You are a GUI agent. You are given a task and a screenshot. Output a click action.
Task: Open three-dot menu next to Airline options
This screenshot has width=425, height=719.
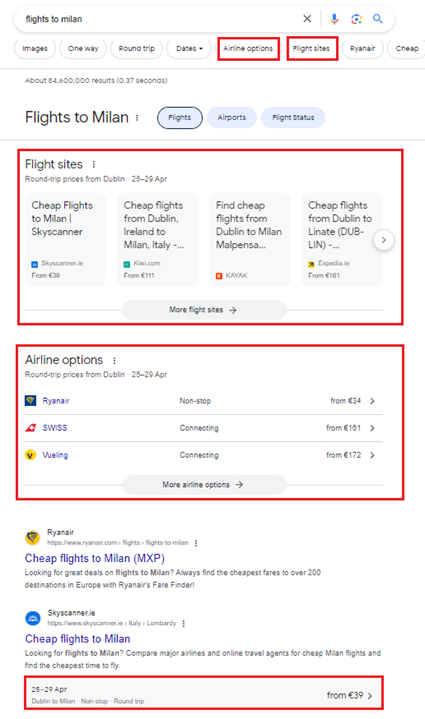click(114, 360)
